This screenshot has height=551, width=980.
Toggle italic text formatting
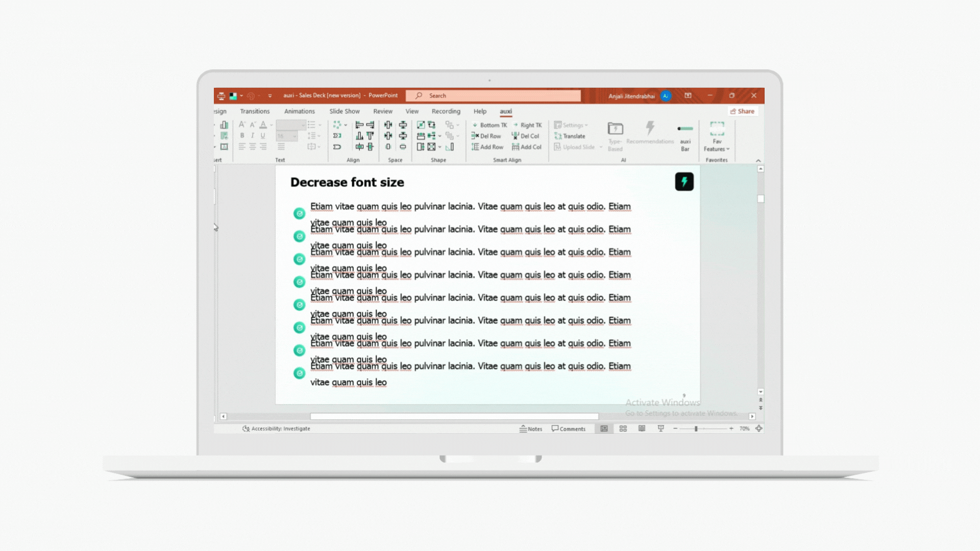click(x=252, y=136)
